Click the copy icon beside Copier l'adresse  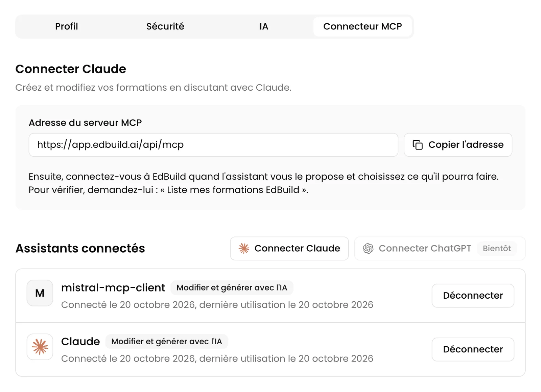(418, 145)
